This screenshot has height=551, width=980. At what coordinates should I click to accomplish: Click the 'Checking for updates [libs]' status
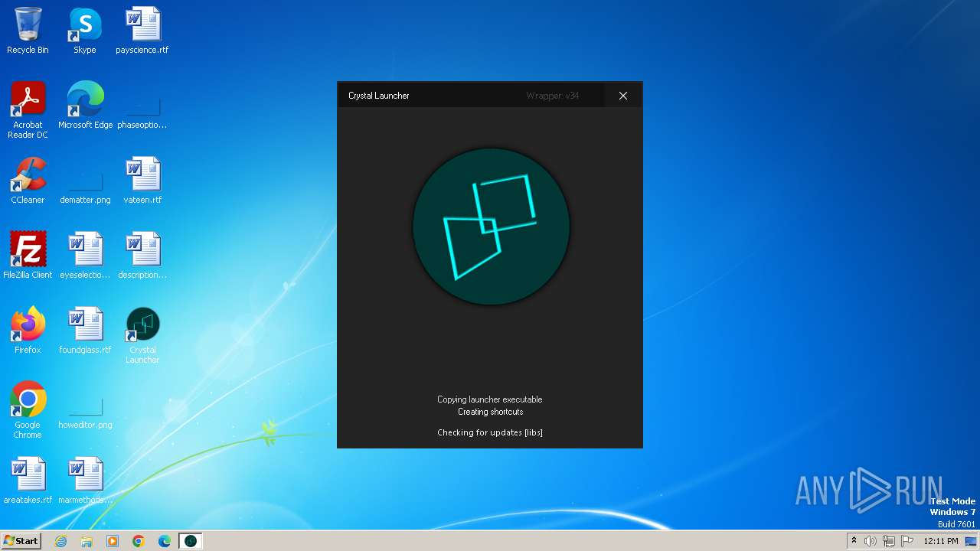click(x=490, y=432)
